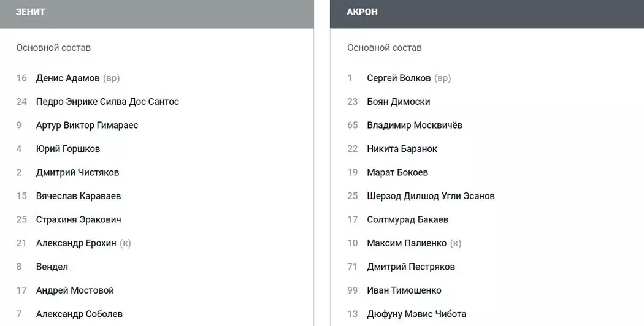The width and height of the screenshot is (644, 326).
Task: Click player Дмитрий Пестряков
Action: tap(411, 267)
